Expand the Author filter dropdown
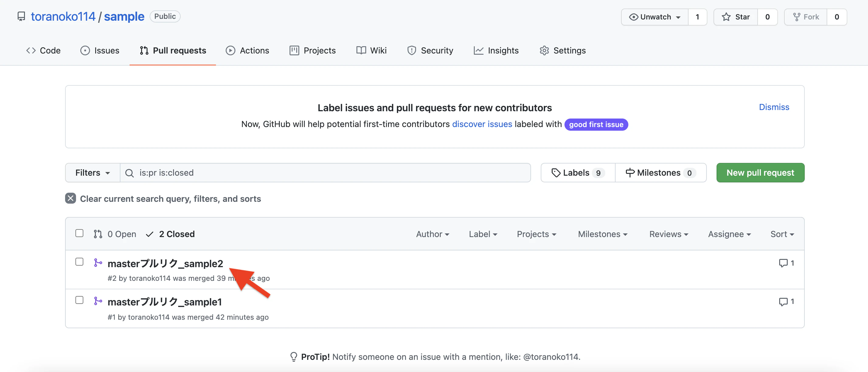The image size is (868, 372). point(432,234)
